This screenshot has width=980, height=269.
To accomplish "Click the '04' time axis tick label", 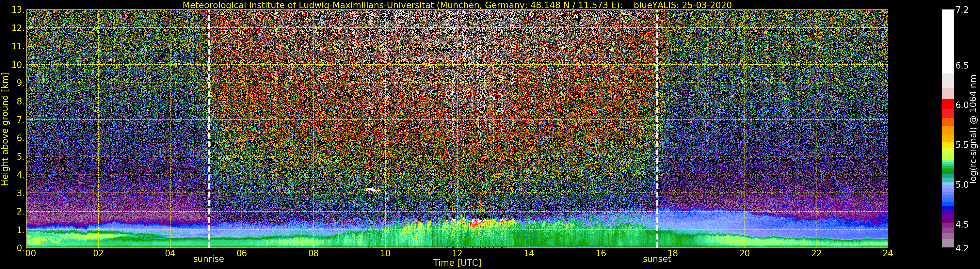I will [x=170, y=253].
